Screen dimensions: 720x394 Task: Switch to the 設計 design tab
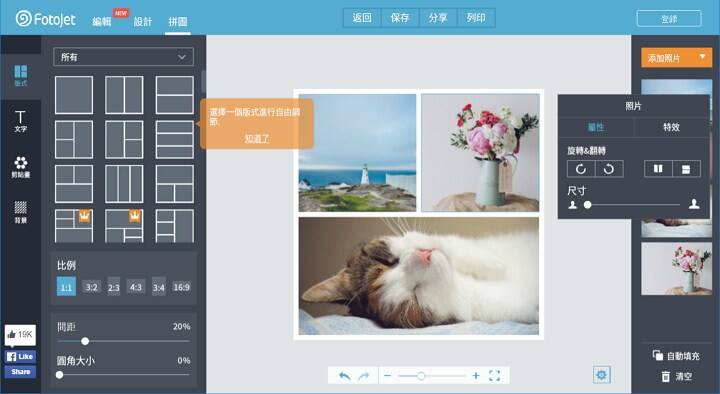pos(143,22)
